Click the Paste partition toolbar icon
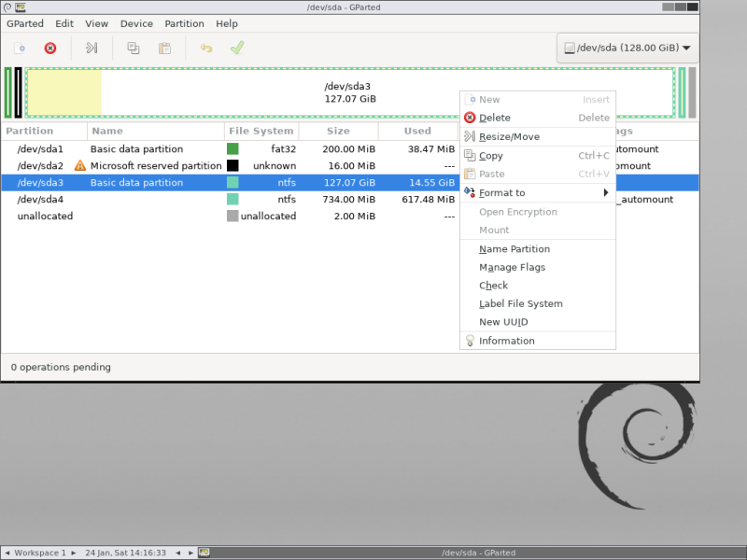Screen dimensions: 747x560 tap(165, 49)
